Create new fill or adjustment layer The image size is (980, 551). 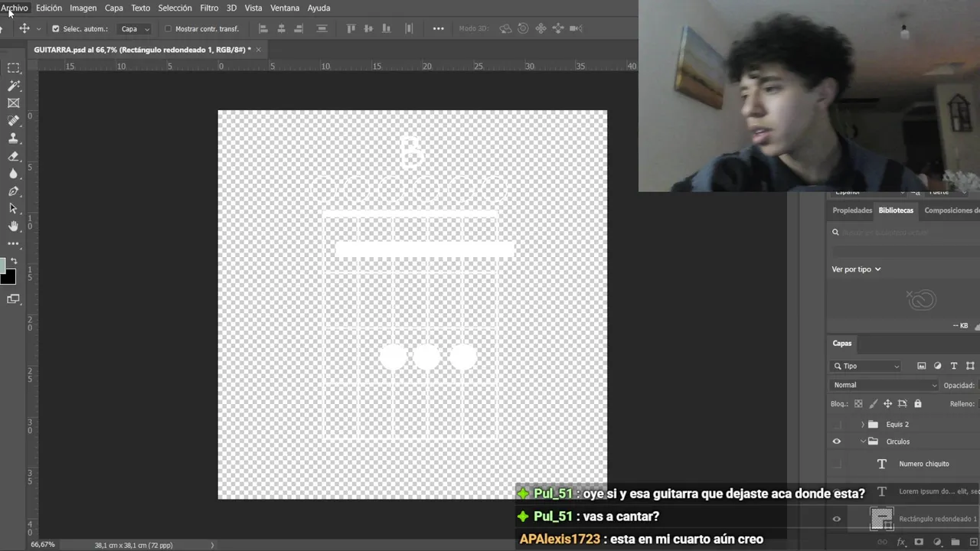[x=937, y=542]
